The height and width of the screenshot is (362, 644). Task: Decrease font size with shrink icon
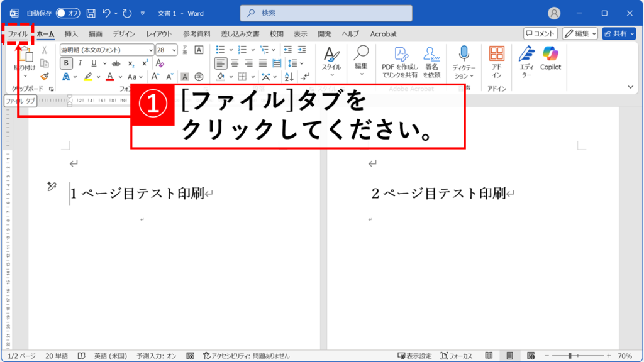pyautogui.click(x=169, y=77)
